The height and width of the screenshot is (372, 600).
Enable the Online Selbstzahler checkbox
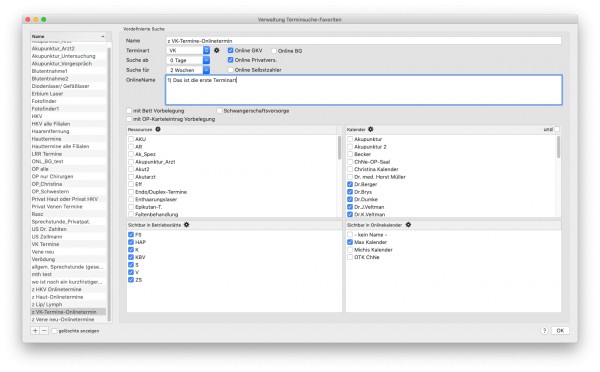[x=230, y=70]
